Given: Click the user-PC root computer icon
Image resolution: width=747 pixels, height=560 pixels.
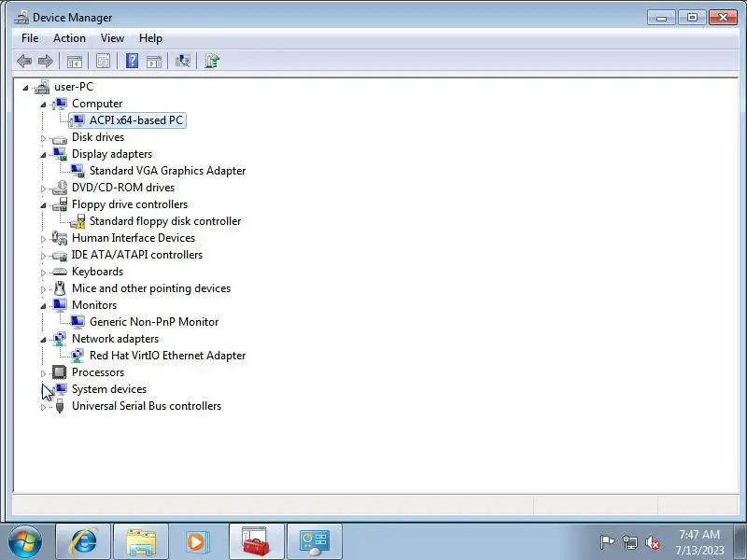Looking at the screenshot, I should (x=42, y=87).
